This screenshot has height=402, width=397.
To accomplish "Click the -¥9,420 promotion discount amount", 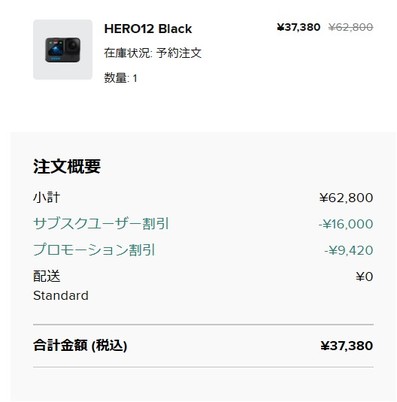I will pyautogui.click(x=348, y=250).
